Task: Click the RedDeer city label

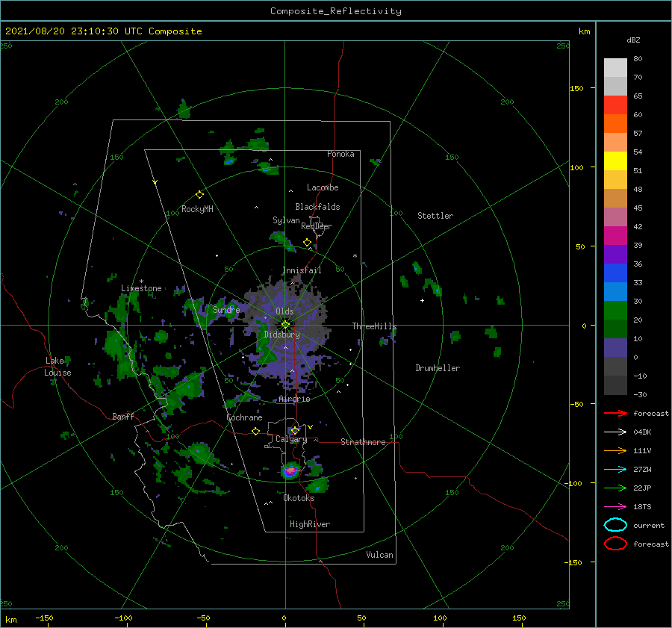Action: 317,226
